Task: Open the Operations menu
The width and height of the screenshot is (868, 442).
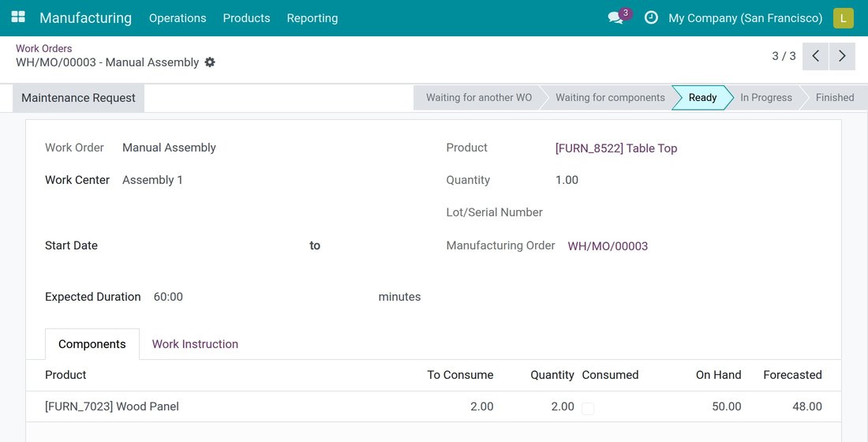Action: click(178, 17)
